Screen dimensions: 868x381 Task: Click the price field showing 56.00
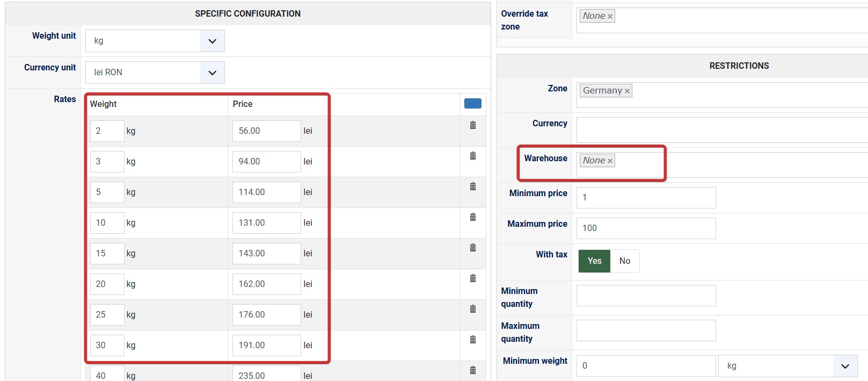266,131
